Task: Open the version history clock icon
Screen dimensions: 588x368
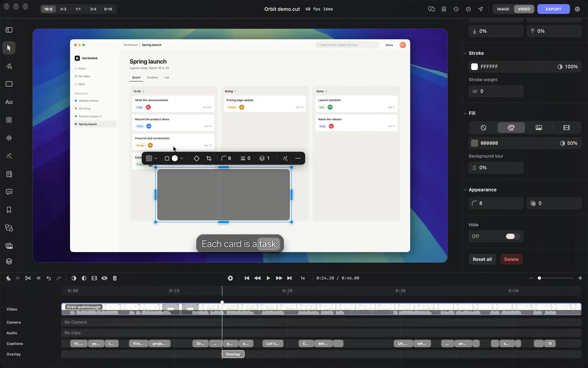Action: click(456, 9)
